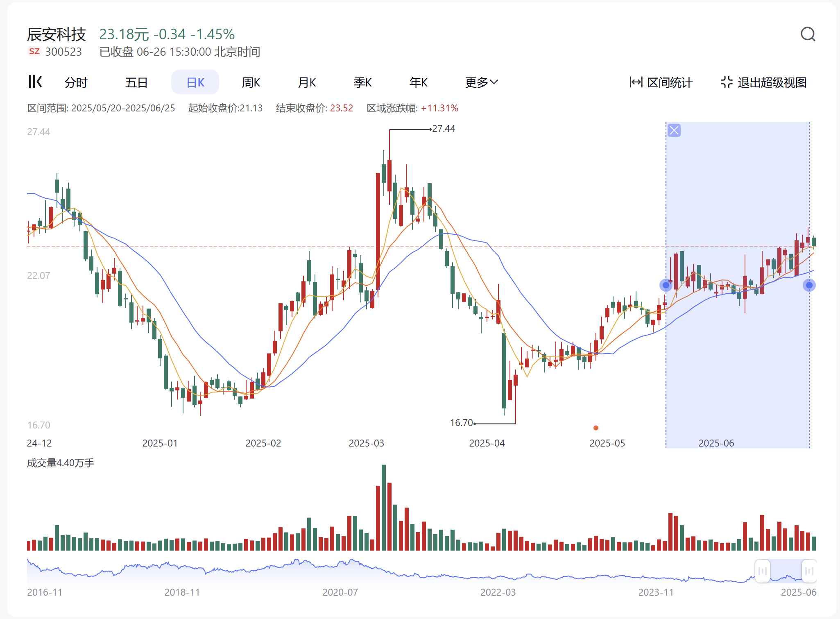Close the selected interval via the X icon
Screen dimensions: 840x619
[x=674, y=131]
